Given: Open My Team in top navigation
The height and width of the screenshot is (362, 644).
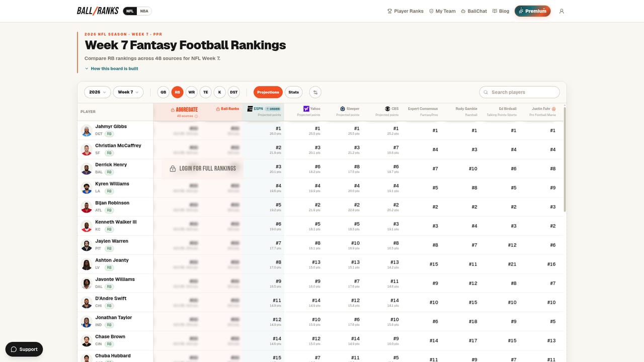Looking at the screenshot, I should pyautogui.click(x=442, y=11).
